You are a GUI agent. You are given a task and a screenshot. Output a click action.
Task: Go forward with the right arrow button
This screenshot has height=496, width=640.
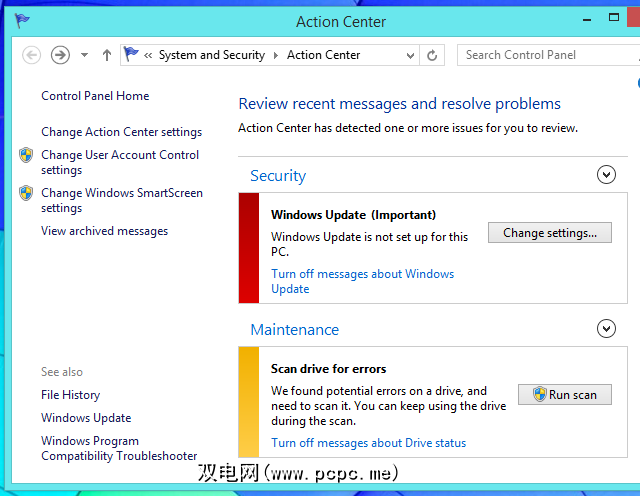pyautogui.click(x=60, y=55)
